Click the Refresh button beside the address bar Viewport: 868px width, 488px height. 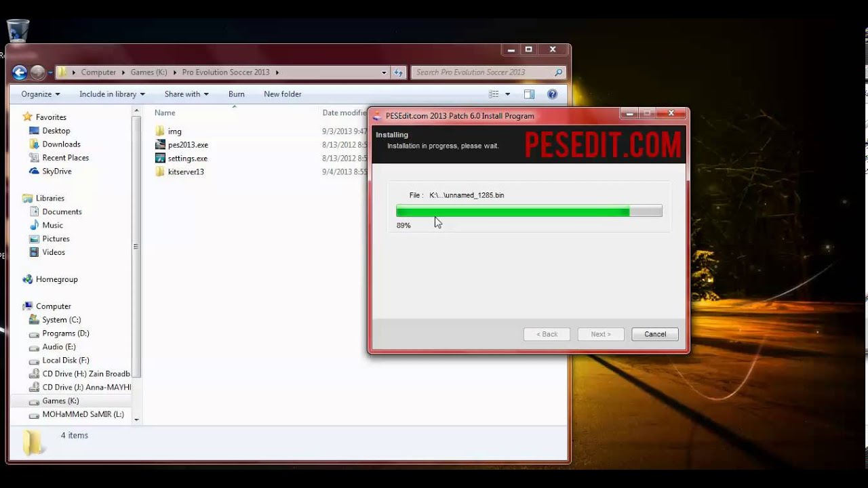(x=398, y=72)
